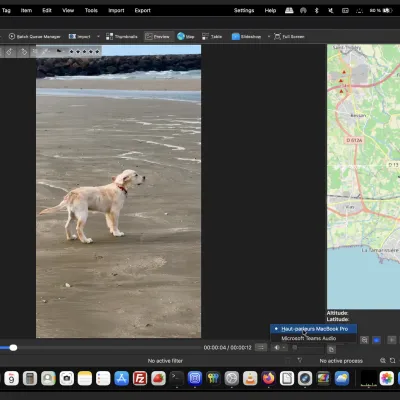Open the Settings menu

click(x=244, y=10)
